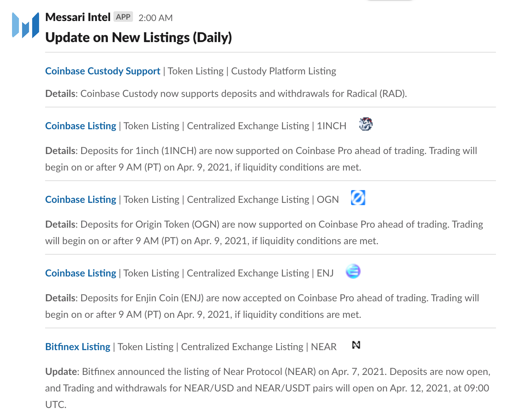Viewport: 520px width, 420px height.
Task: Click the OGN token emoji icon
Action: tap(358, 198)
